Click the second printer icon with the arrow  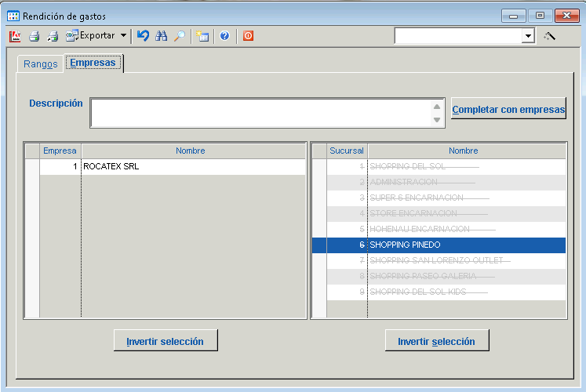coord(53,36)
